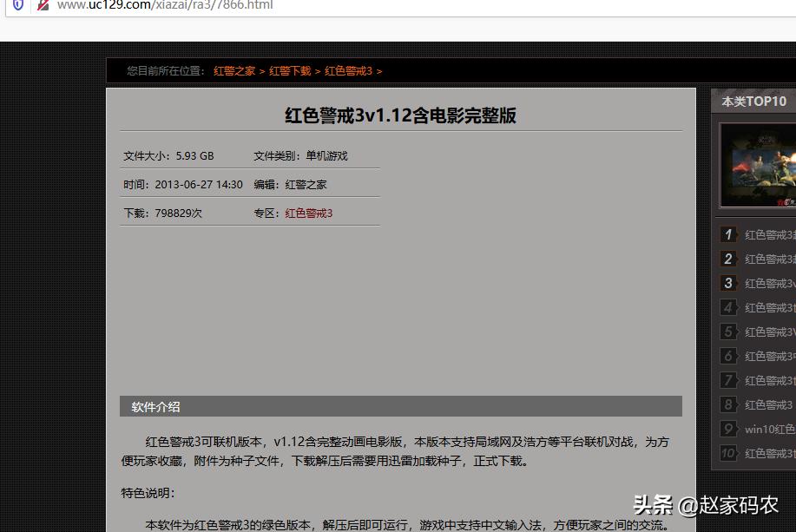Image resolution: width=796 pixels, height=532 pixels.
Task: Click rank 1 badge in TOP10 list
Action: coord(728,234)
